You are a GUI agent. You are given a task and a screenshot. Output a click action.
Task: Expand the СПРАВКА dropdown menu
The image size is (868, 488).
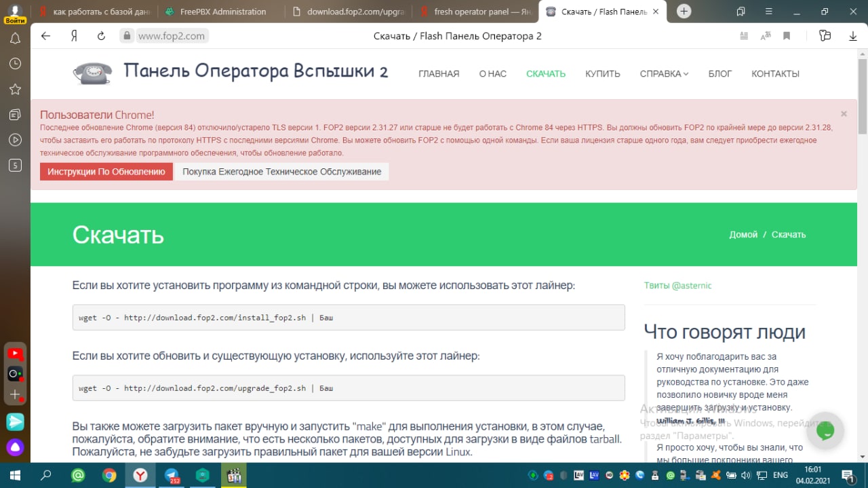tap(664, 74)
